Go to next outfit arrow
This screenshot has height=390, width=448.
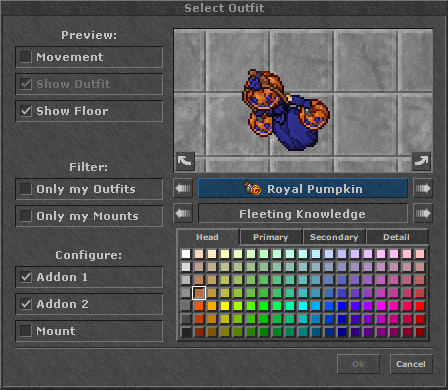[423, 189]
